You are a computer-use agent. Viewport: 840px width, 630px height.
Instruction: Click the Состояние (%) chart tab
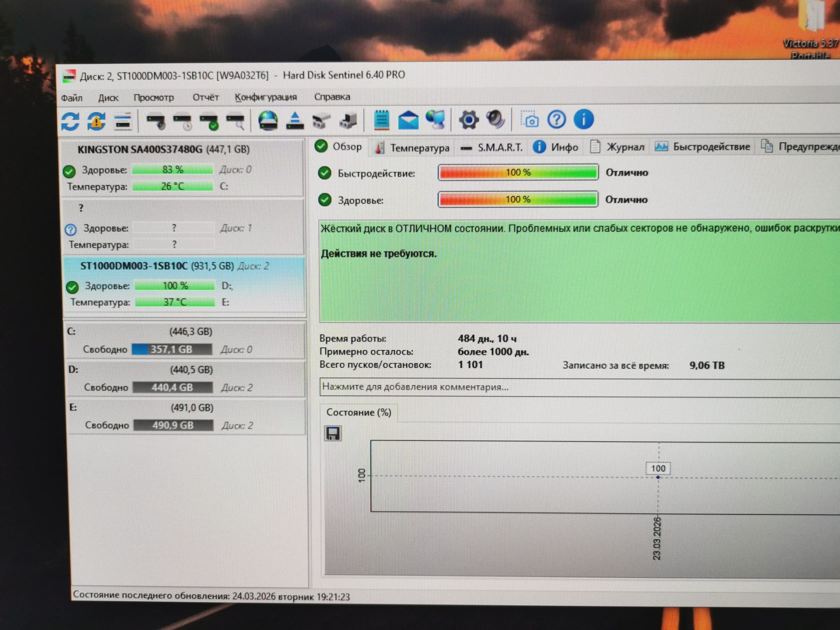pos(358,412)
